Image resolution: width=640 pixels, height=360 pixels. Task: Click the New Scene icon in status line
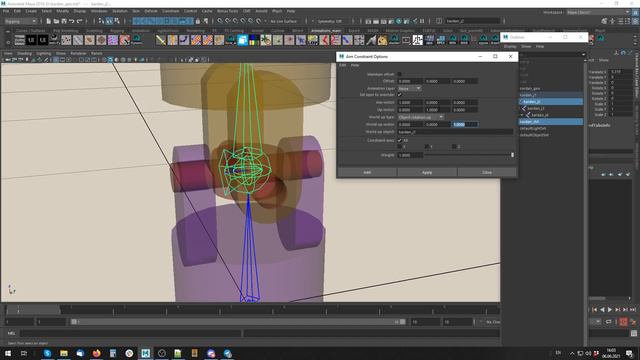pos(49,21)
